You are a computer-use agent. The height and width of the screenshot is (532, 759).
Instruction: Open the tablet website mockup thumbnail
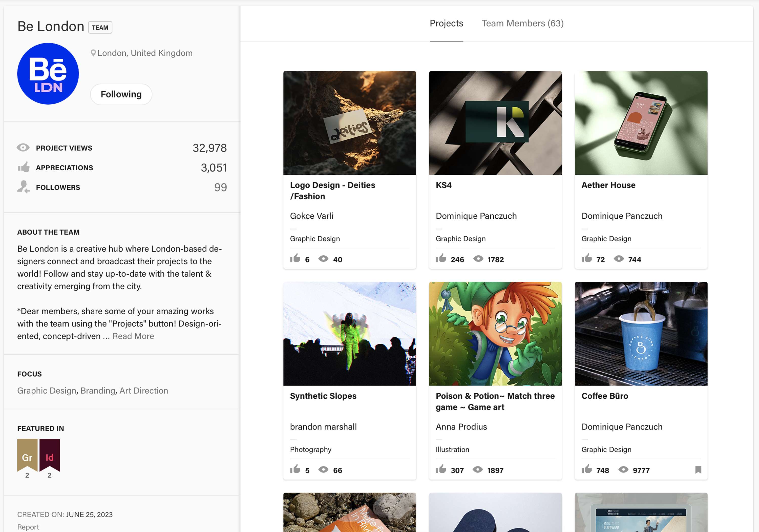click(x=641, y=513)
